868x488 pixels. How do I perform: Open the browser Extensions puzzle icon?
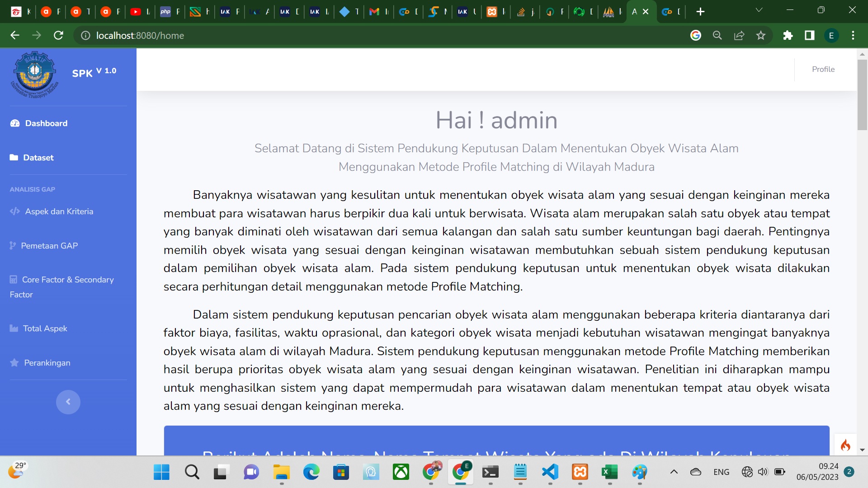point(788,35)
